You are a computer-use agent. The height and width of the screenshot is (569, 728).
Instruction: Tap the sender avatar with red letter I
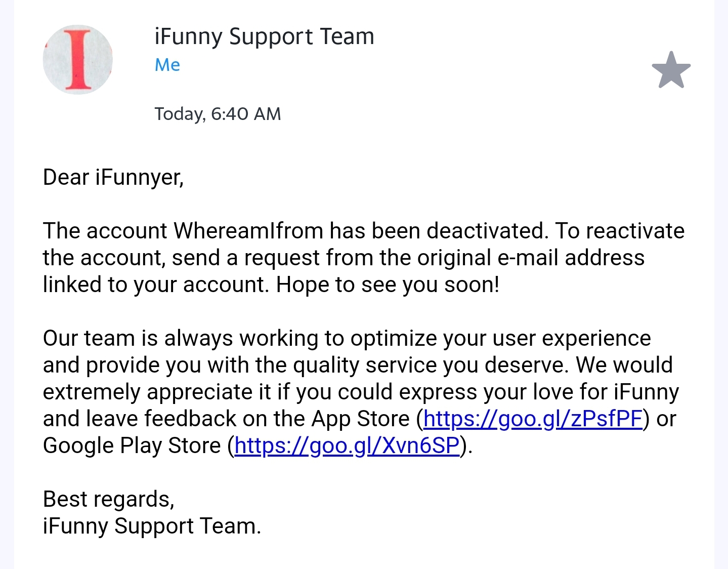point(78,60)
